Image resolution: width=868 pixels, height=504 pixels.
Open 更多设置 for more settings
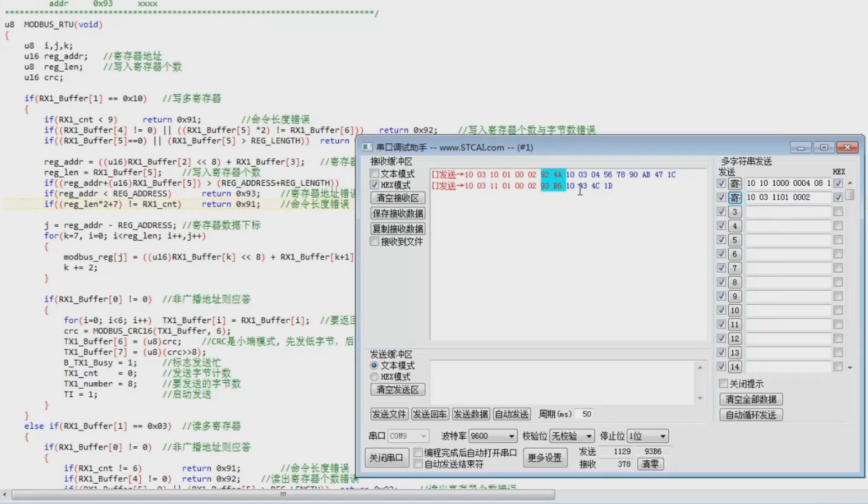pos(545,457)
